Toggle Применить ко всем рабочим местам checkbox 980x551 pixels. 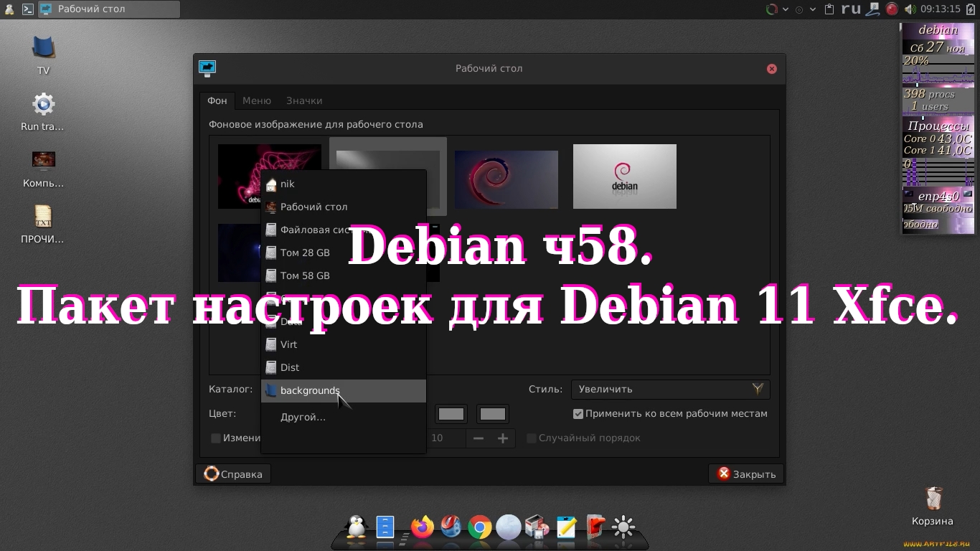point(578,414)
